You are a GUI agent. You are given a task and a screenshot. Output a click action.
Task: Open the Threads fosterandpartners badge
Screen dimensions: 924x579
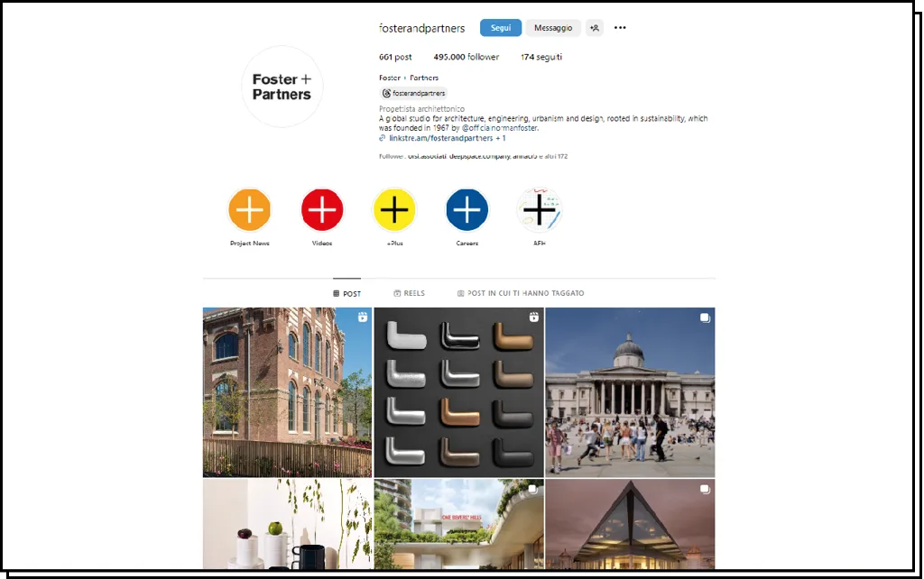point(413,93)
